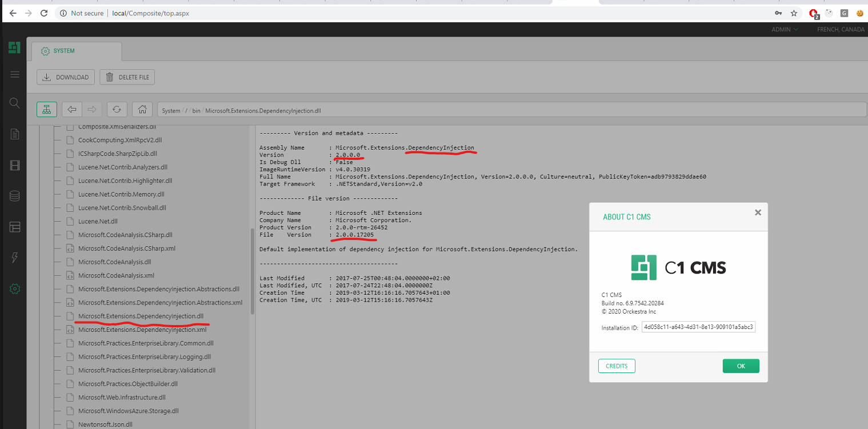
Task: Click the DELETE FILE button
Action: click(x=127, y=77)
